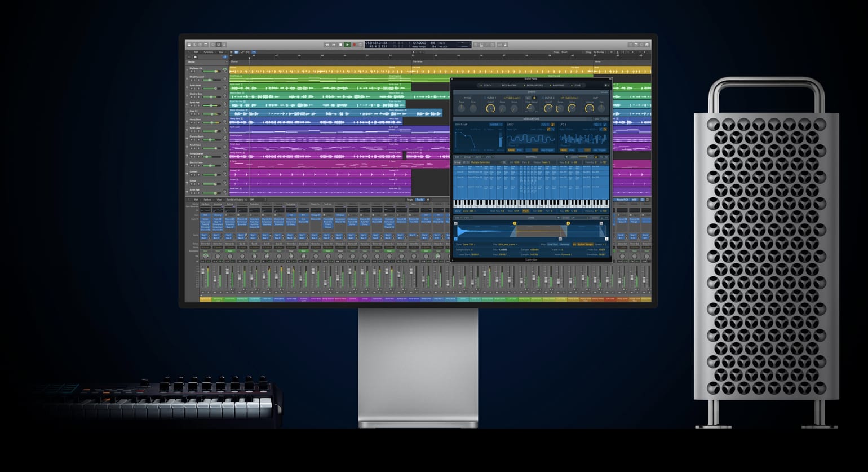Viewport: 868px width, 472px height.
Task: Start playback with the green Play button
Action: [x=347, y=45]
